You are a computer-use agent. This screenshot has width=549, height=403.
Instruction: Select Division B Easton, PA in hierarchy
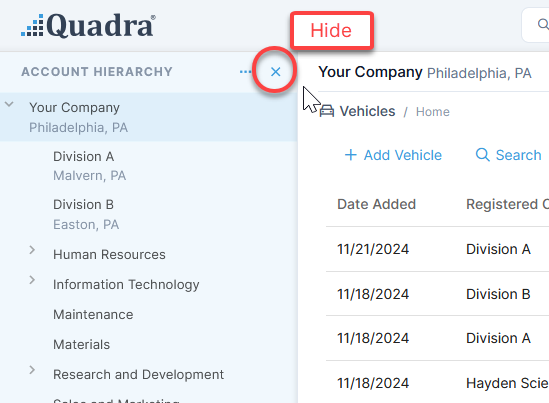149,214
